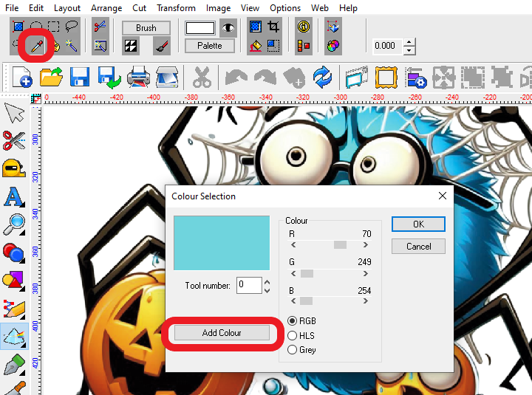Select the red and blue circles tool

pos(14,253)
